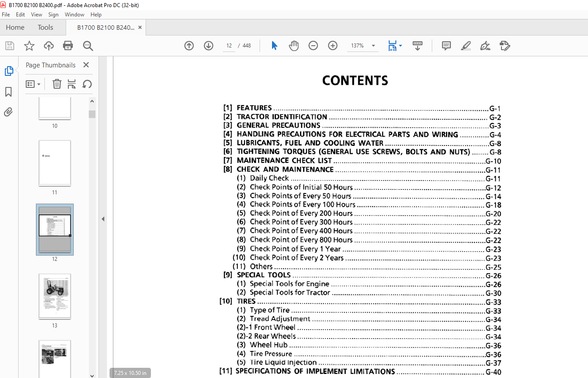Print the document using the printer icon
This screenshot has height=378, width=588.
[68, 46]
